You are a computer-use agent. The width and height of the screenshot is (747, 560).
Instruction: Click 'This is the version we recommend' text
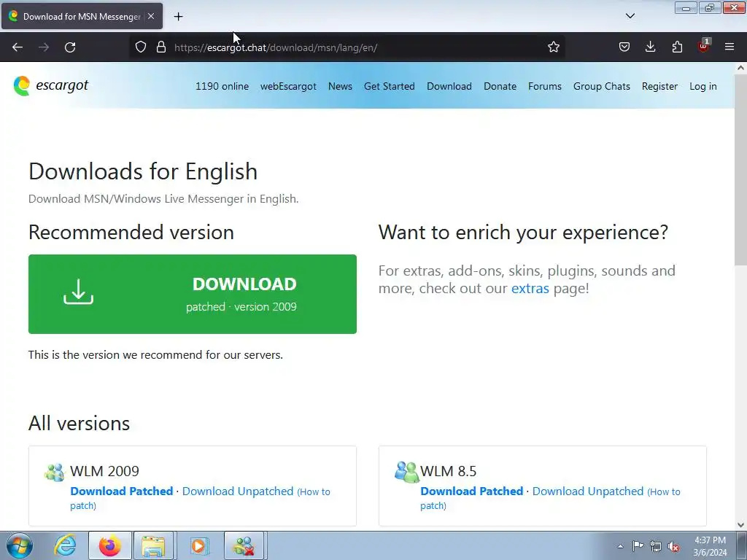point(155,355)
